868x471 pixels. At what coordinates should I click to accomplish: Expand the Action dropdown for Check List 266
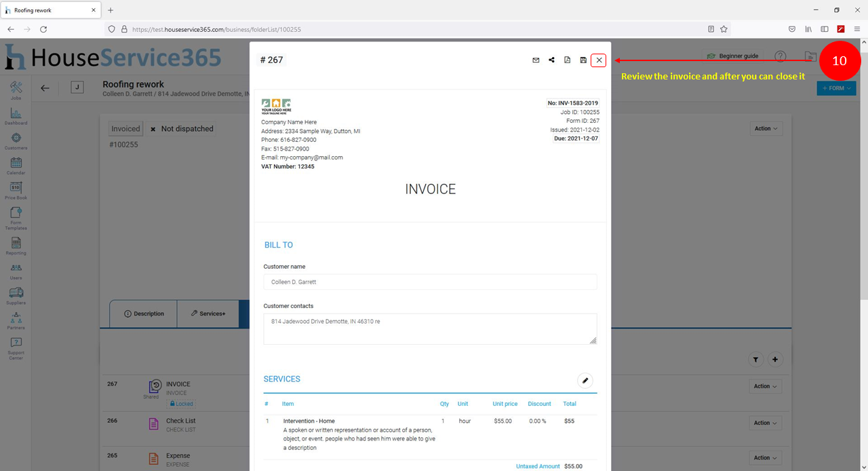[766, 423]
